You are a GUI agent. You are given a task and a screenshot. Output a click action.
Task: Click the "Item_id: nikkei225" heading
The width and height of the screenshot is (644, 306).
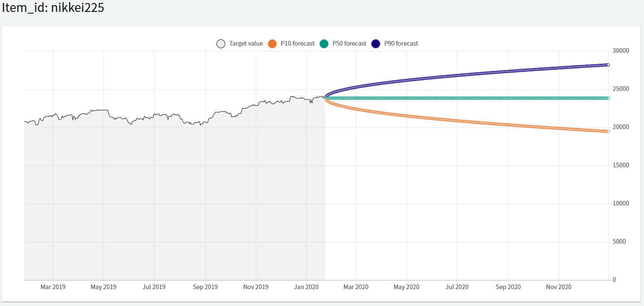(53, 8)
